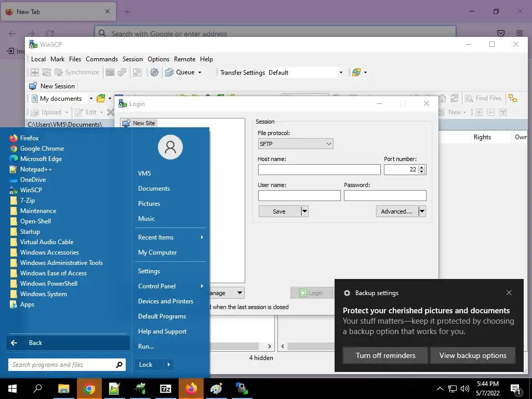Click the user account avatar in Start menu
The width and height of the screenshot is (532, 399).
[x=170, y=147]
